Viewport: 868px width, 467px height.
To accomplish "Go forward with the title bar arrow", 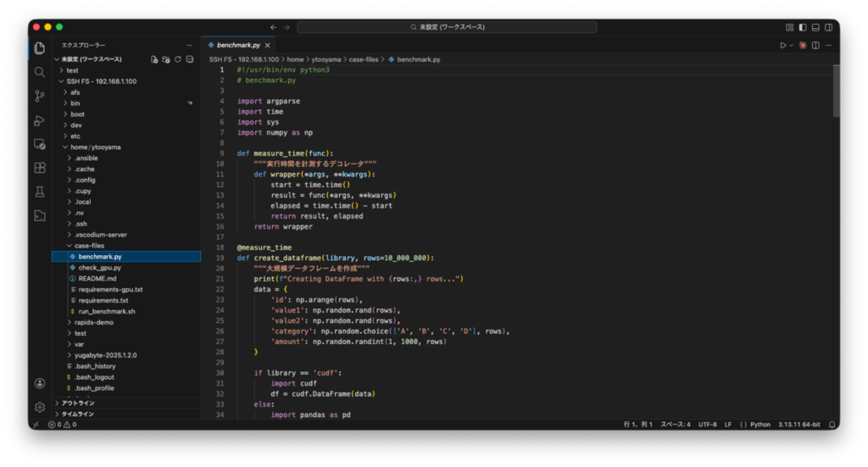I will point(287,27).
